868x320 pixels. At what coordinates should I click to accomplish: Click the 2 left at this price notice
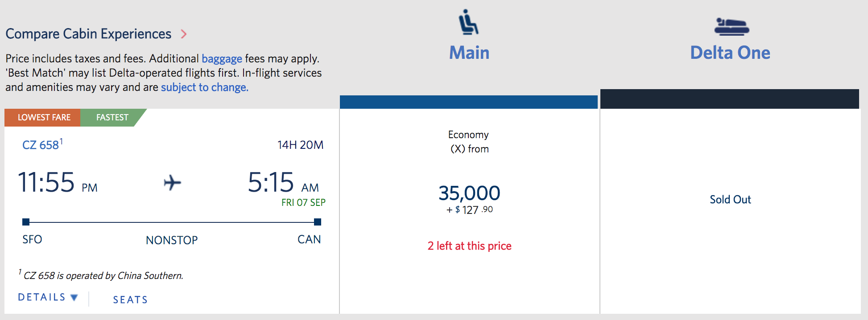tap(469, 246)
